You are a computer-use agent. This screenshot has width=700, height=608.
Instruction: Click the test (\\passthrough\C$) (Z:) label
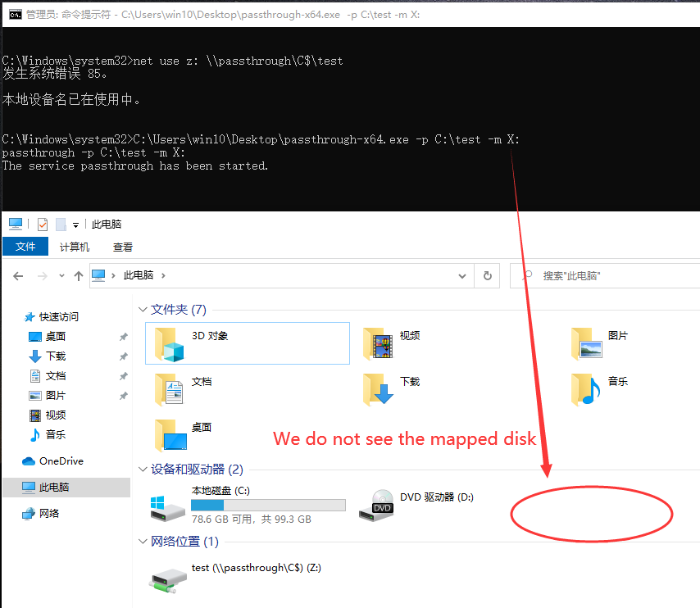coord(257,568)
